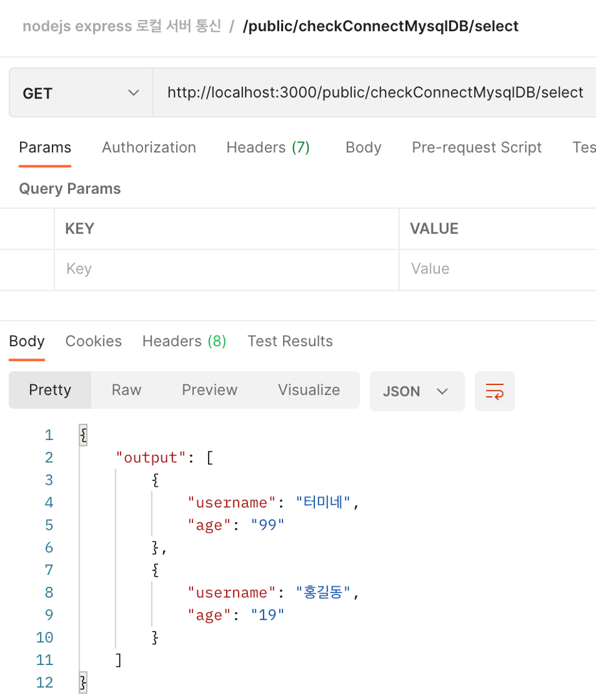Open the request Headers (7) tab
Image resolution: width=596 pixels, height=700 pixels.
pyautogui.click(x=268, y=147)
